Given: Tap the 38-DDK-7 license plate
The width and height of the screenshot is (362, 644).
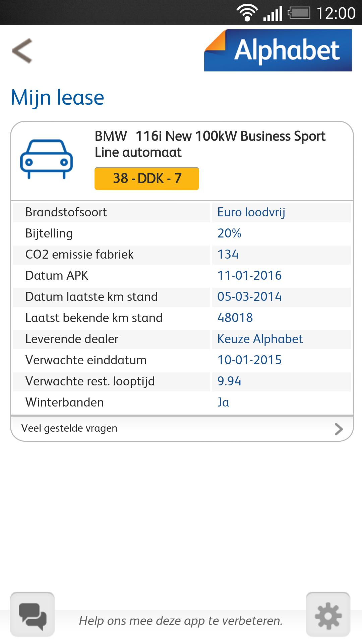Looking at the screenshot, I should [x=147, y=178].
